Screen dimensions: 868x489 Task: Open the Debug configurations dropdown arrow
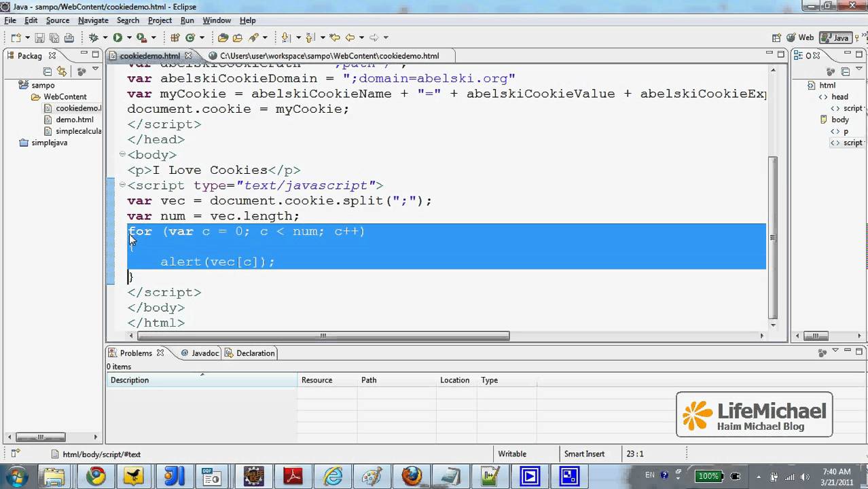pos(104,38)
